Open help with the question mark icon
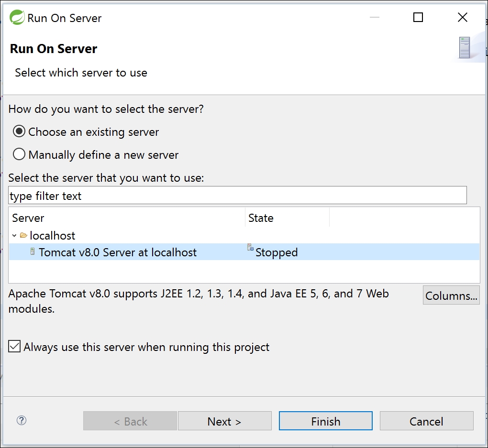The height and width of the screenshot is (448, 488). pos(22,420)
